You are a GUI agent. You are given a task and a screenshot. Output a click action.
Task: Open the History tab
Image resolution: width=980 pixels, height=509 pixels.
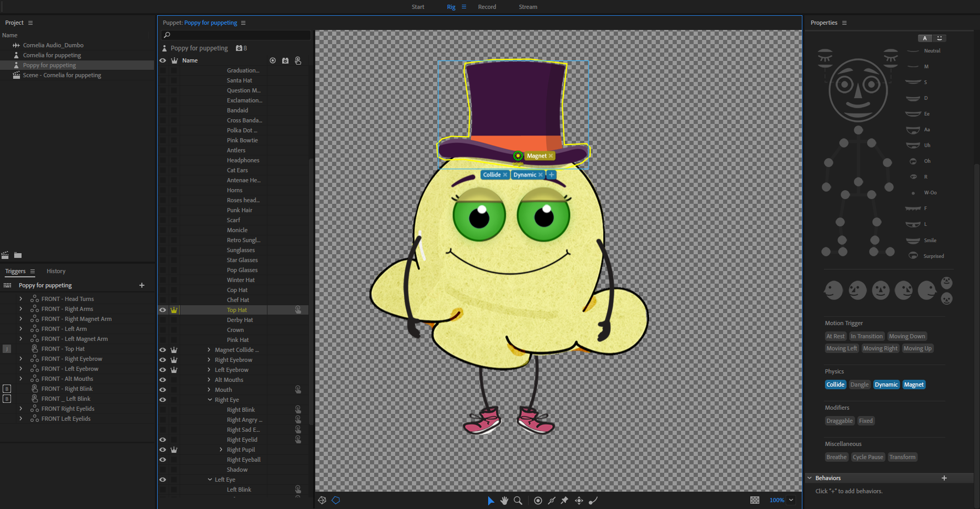pos(56,271)
